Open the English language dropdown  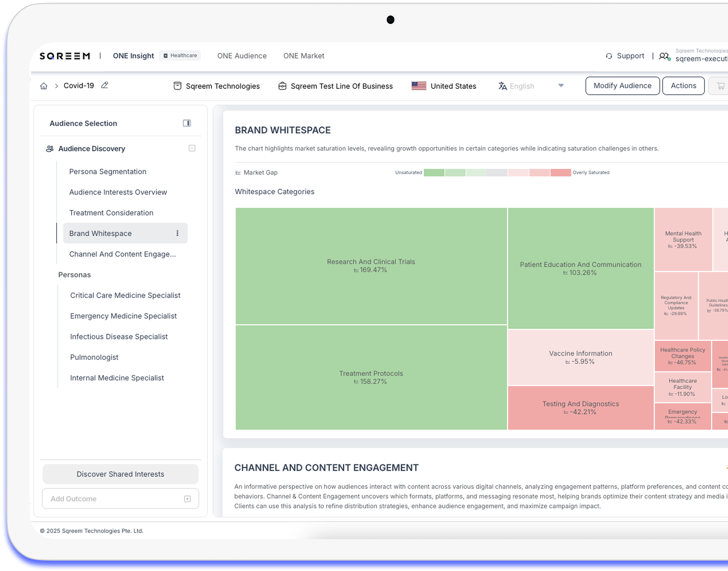coord(532,86)
